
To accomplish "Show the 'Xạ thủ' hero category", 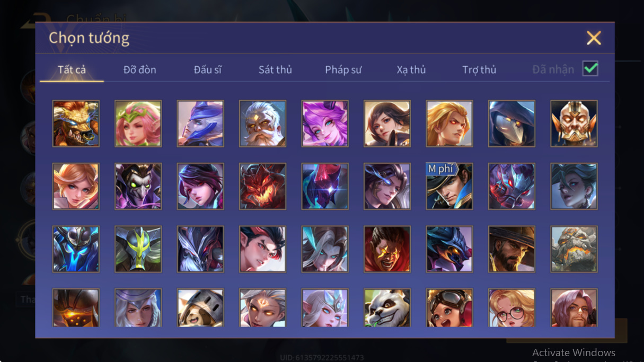I will 411,70.
